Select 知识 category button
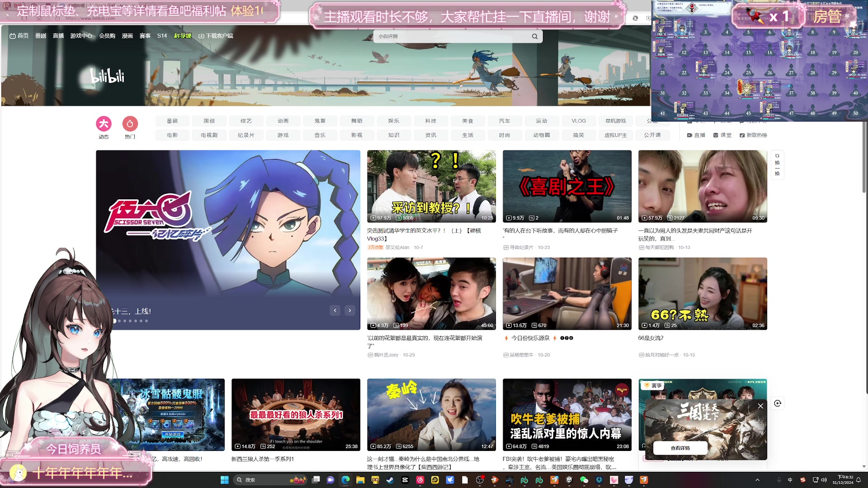868x488 pixels. (394, 135)
